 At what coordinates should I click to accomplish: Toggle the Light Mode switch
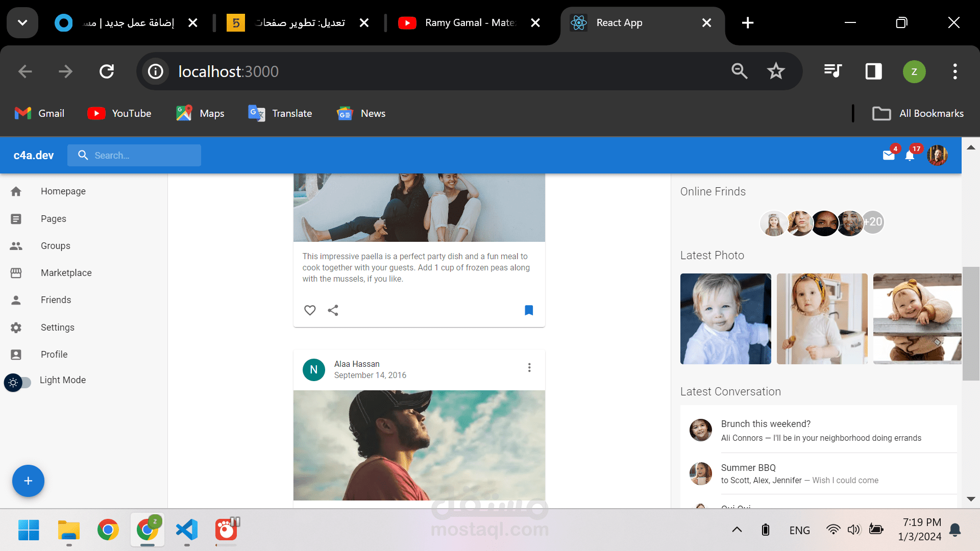tap(18, 382)
